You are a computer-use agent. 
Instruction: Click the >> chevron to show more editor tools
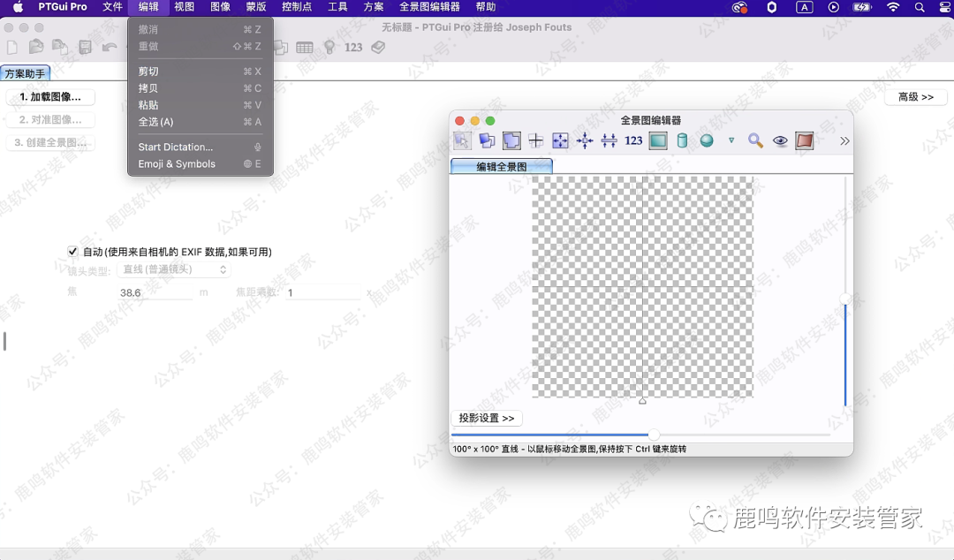click(x=844, y=140)
